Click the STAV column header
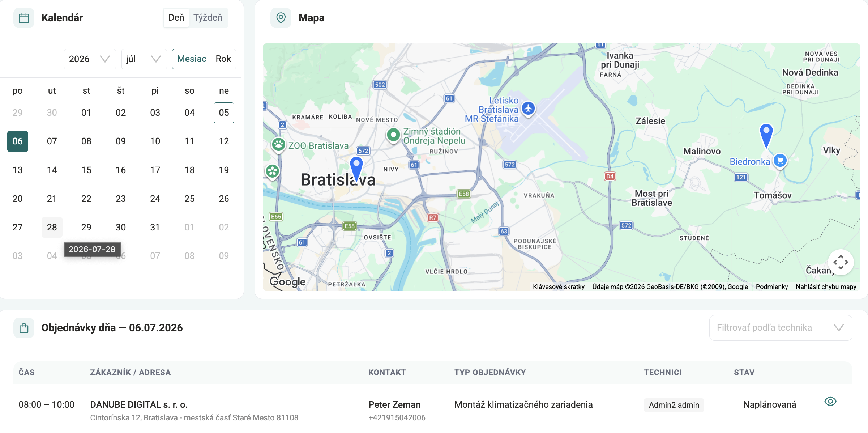The width and height of the screenshot is (868, 433). 744,373
